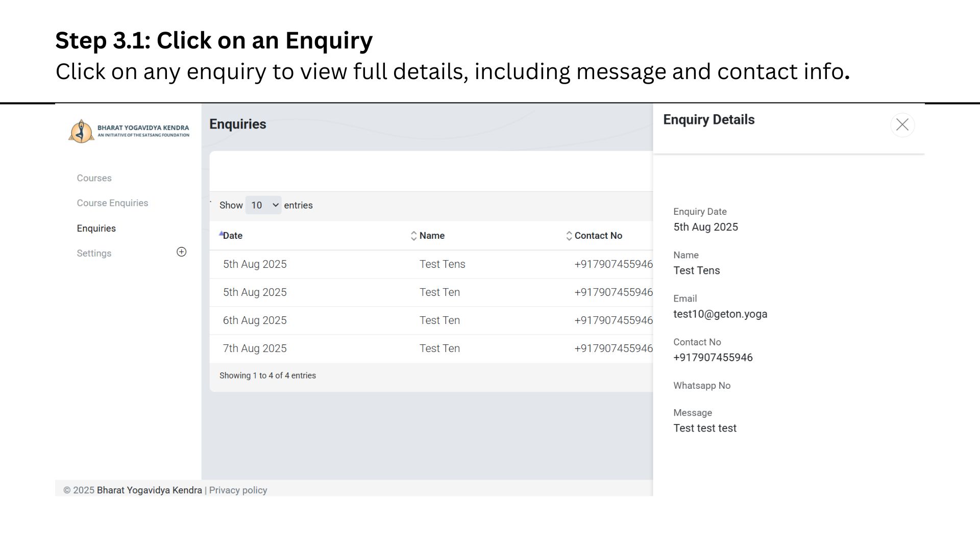Open the Test Tens enquiry row
Image resolution: width=980 pixels, height=551 pixels.
(442, 264)
